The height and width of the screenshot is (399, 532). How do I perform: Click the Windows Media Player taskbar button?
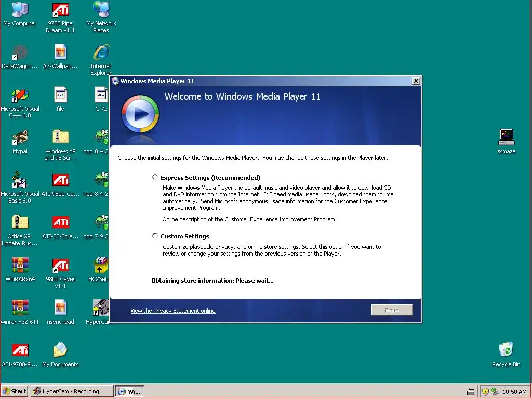point(129,391)
